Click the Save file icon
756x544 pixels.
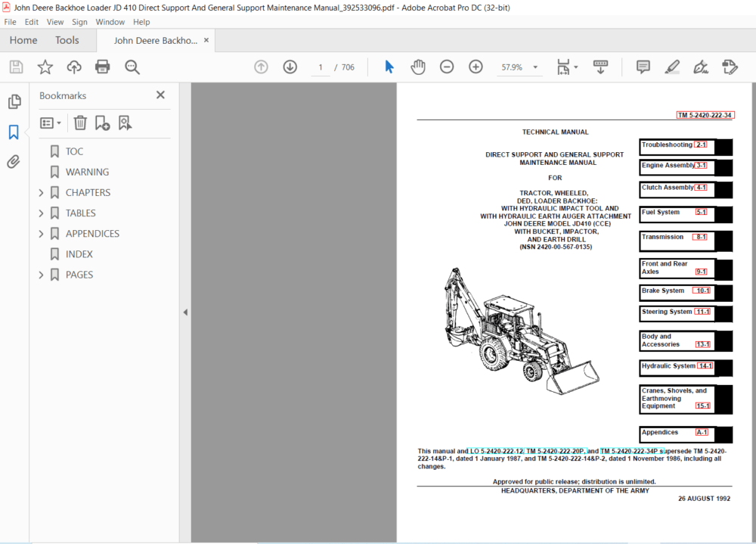[x=17, y=67]
